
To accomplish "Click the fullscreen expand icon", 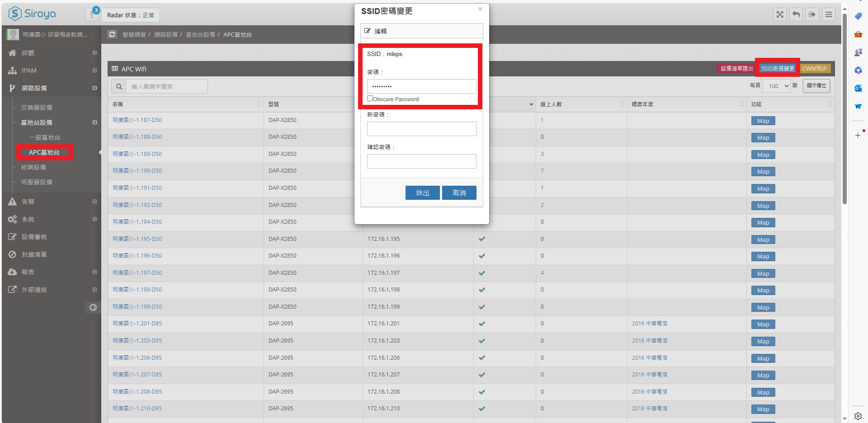I will point(780,14).
